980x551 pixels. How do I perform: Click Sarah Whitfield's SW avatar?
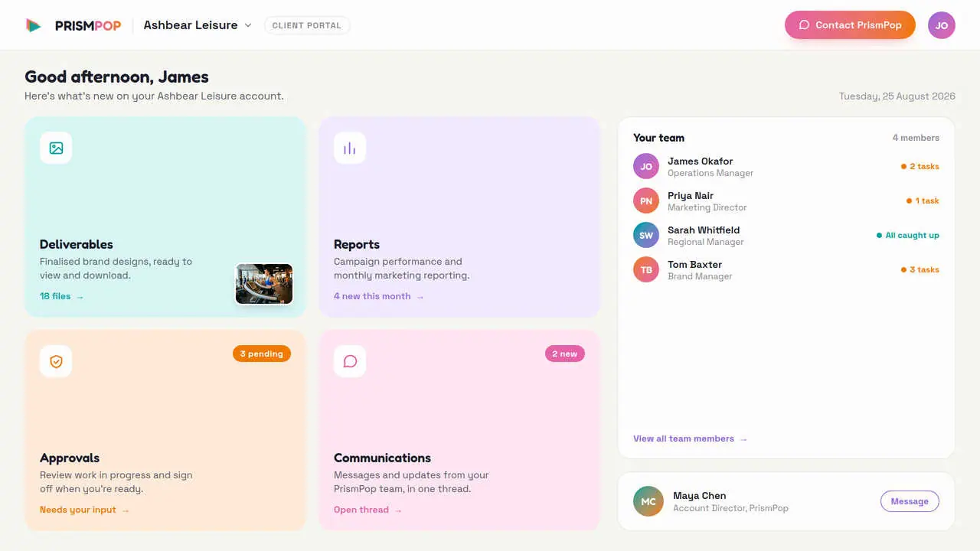[646, 235]
